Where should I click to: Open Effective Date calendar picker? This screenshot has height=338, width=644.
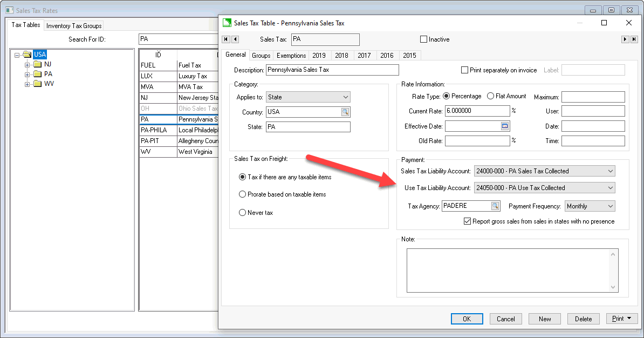[505, 126]
